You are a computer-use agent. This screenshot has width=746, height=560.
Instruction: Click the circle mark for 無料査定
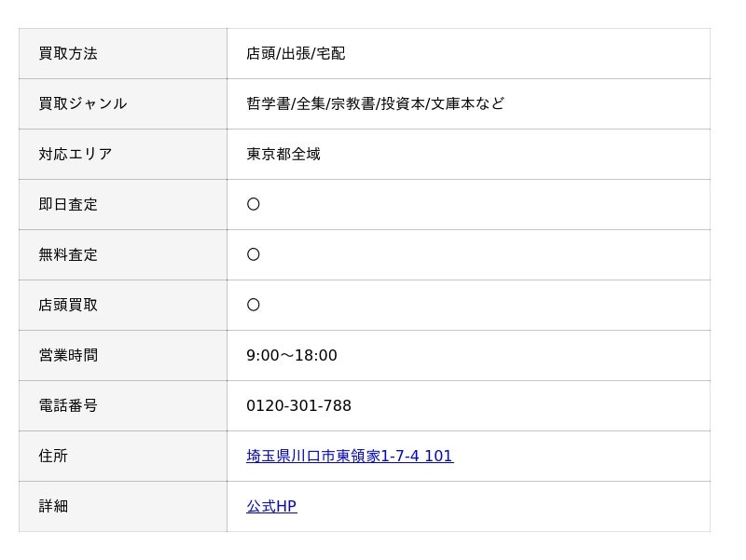(254, 255)
